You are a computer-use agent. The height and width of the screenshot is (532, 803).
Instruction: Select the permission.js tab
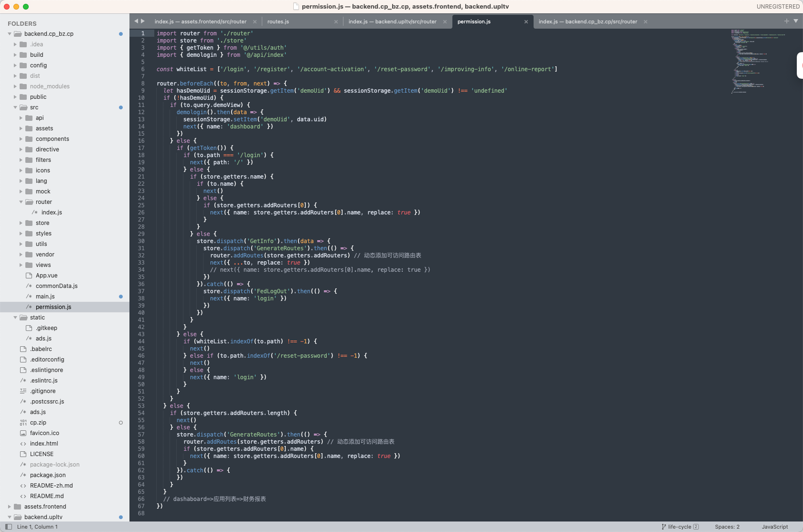pyautogui.click(x=474, y=21)
